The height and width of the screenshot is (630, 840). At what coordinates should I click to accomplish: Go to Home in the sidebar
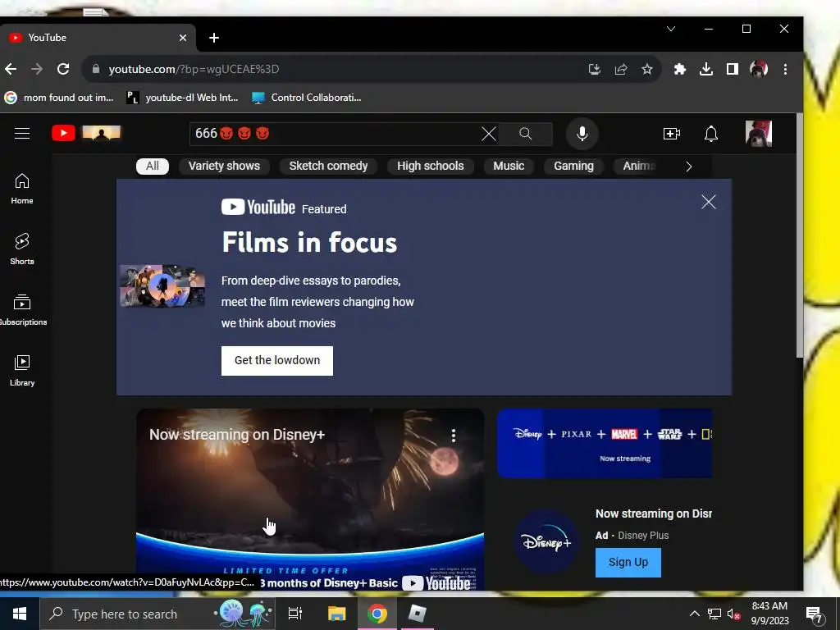tap(22, 189)
